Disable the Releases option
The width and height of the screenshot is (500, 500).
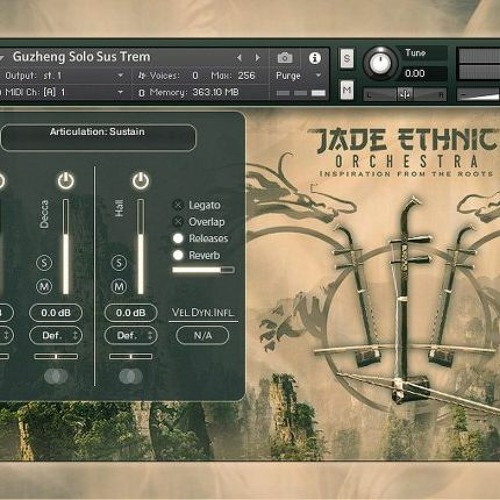tap(178, 238)
